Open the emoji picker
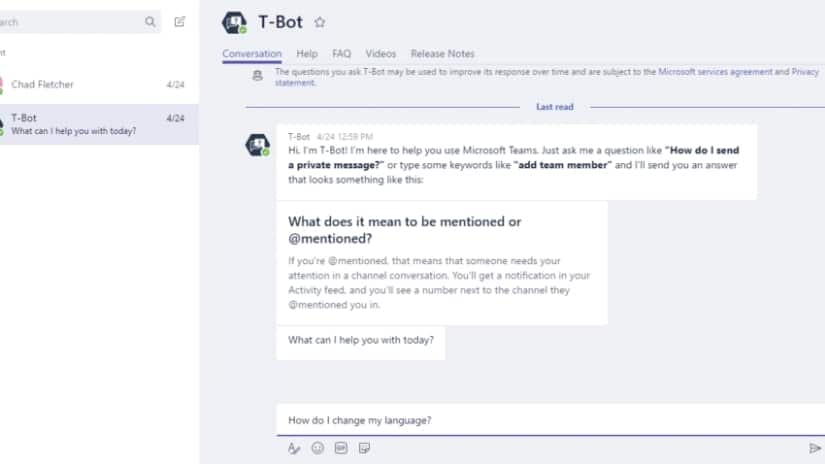This screenshot has height=464, width=825. [x=317, y=448]
